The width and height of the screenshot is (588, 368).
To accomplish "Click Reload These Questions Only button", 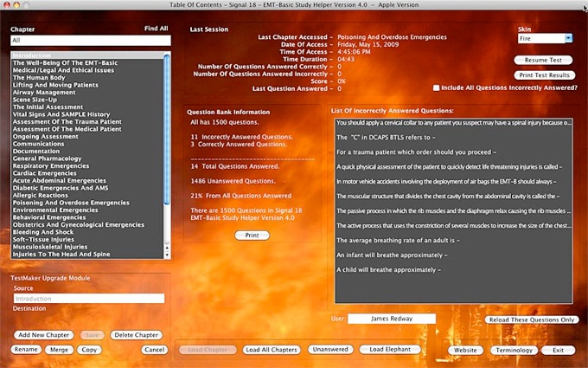I will click(x=532, y=320).
